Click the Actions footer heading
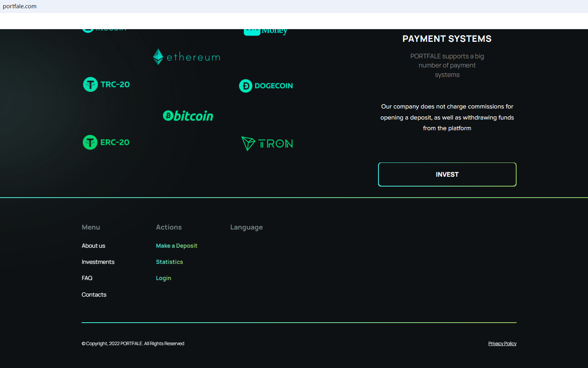This screenshot has height=368, width=588. tap(169, 227)
